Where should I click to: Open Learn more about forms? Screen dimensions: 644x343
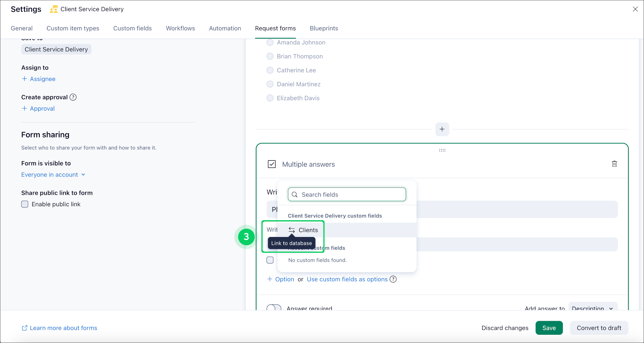click(59, 328)
